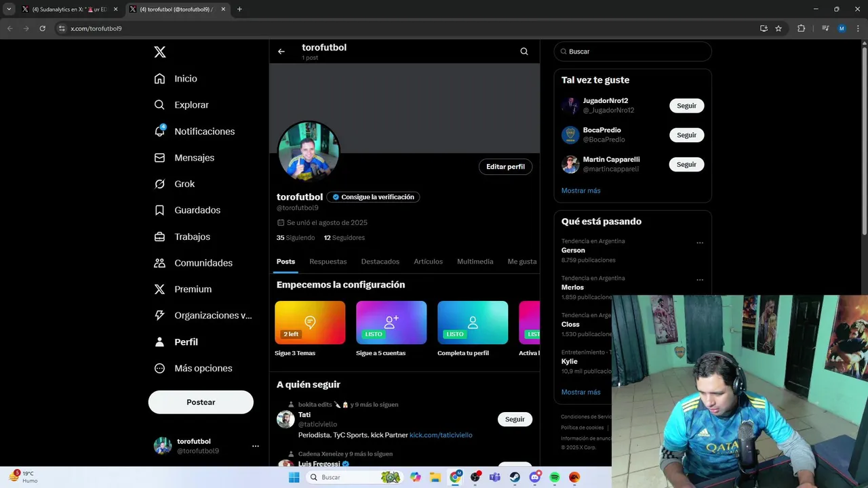Click the Postear button

pos(201,402)
